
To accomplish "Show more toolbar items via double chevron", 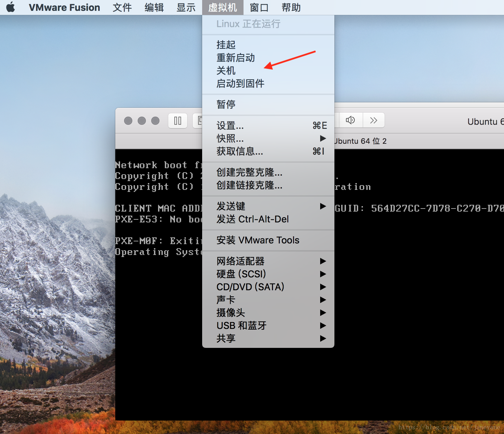I will [373, 120].
